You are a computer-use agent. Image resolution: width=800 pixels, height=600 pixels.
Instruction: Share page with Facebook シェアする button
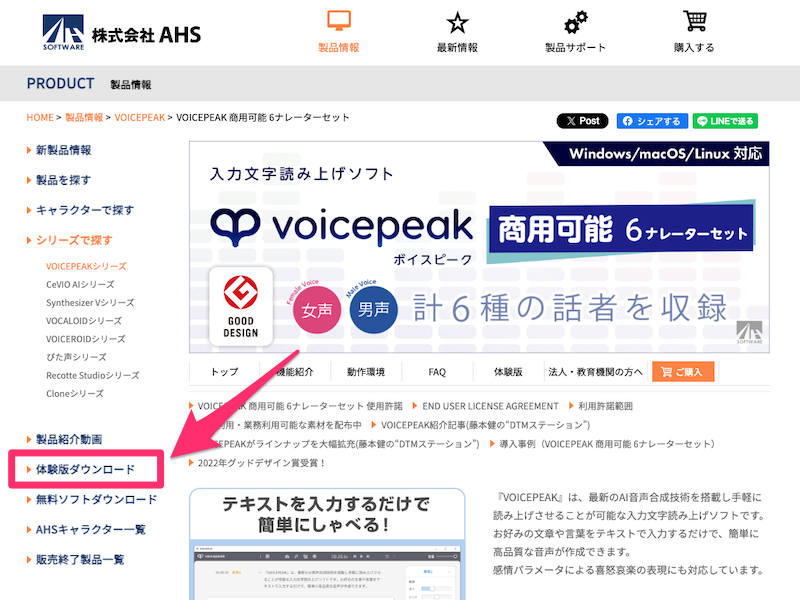pyautogui.click(x=652, y=121)
